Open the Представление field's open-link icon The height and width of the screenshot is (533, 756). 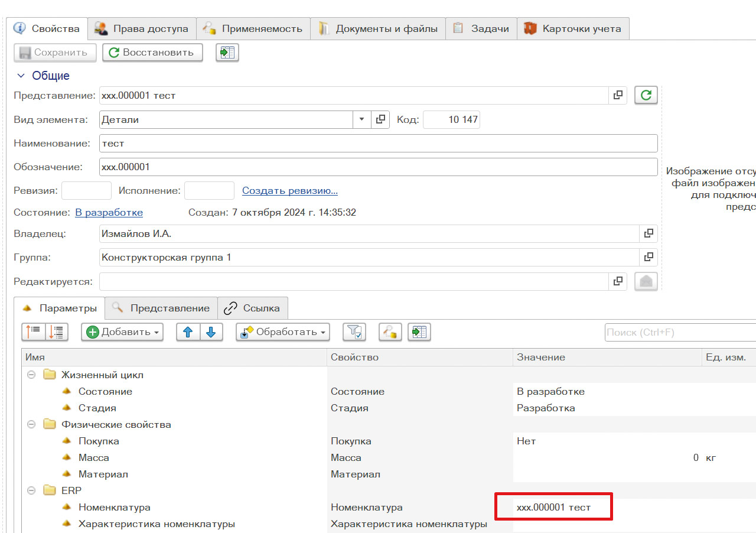(618, 95)
